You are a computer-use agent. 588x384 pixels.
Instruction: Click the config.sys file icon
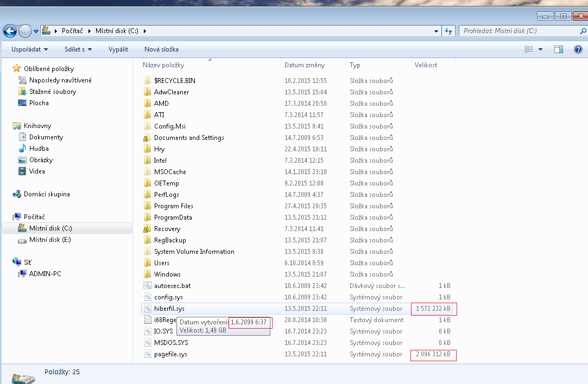pos(148,297)
